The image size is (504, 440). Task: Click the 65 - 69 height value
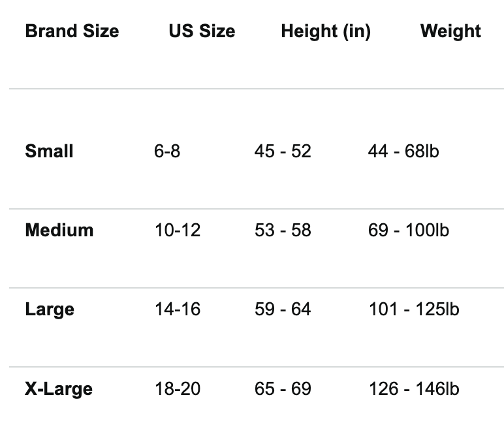click(x=283, y=388)
